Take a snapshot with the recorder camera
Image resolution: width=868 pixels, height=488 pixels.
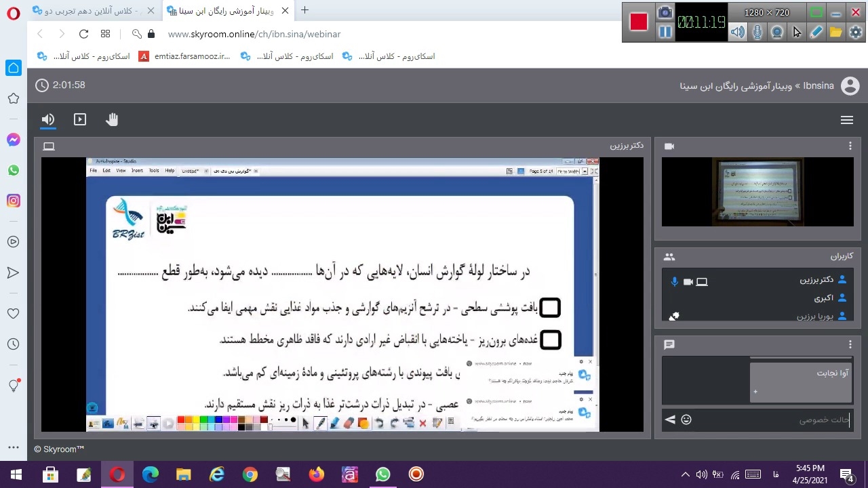pos(665,12)
